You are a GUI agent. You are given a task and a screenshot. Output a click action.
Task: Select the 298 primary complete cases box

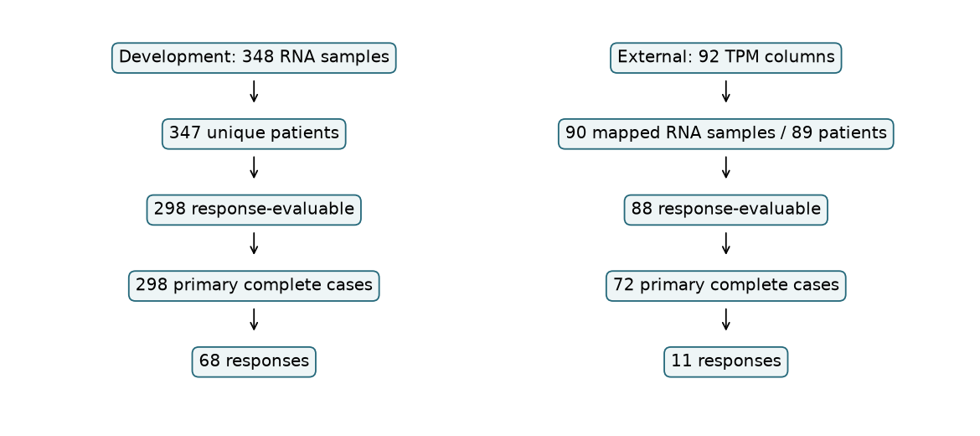coord(254,286)
